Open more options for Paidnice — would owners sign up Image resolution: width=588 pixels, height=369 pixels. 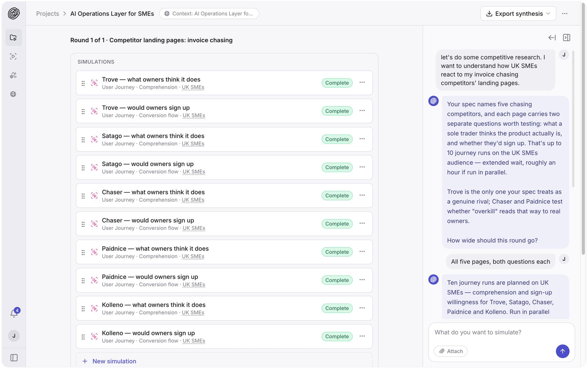[362, 280]
